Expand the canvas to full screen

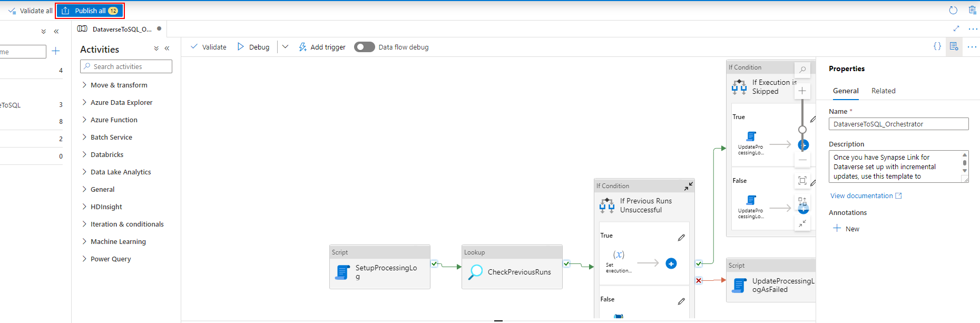coord(956,28)
